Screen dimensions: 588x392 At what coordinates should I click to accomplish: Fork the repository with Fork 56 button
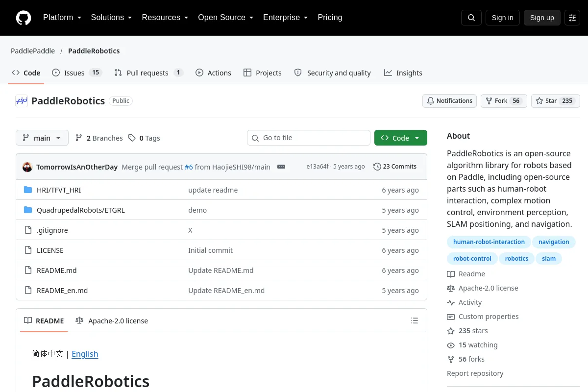coord(504,101)
